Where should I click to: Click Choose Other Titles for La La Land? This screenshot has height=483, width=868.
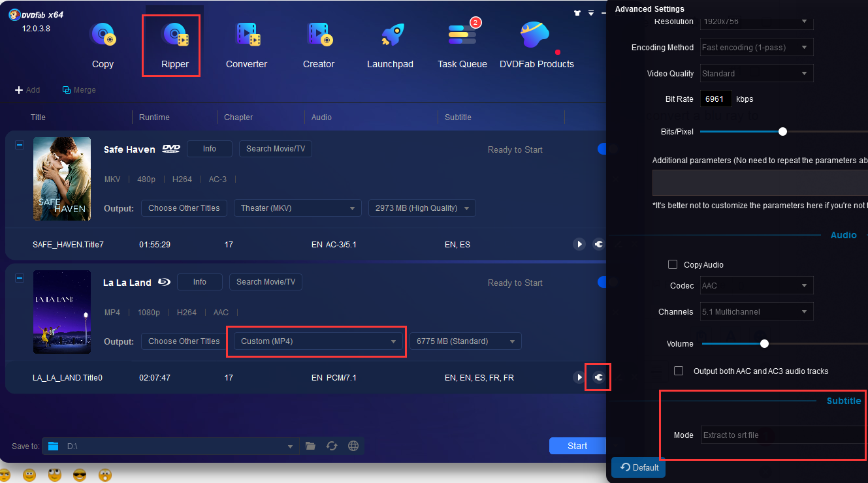(x=184, y=341)
